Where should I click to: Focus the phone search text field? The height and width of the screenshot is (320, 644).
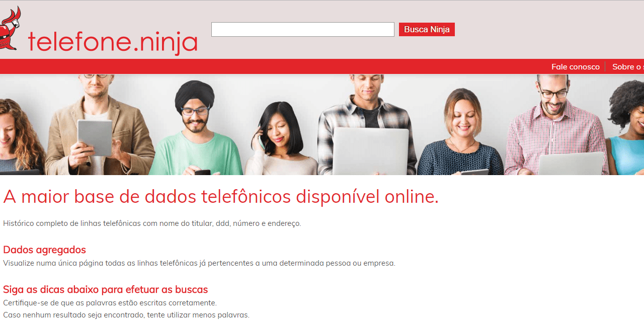(303, 29)
